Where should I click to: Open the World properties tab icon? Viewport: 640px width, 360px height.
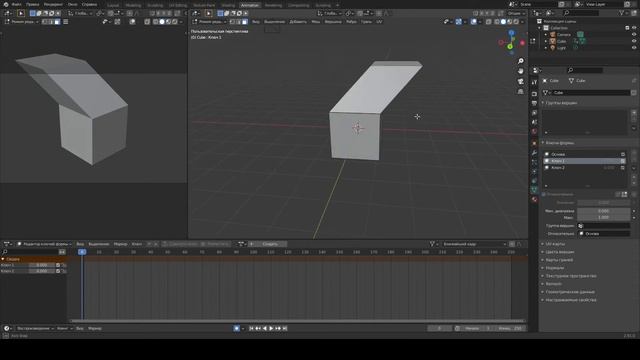(534, 131)
